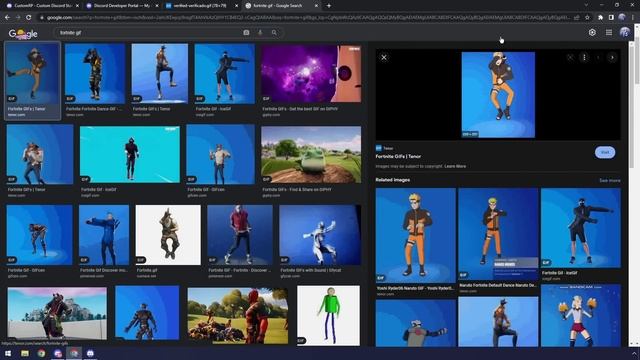Click the Google logo to go home
The width and height of the screenshot is (640, 360).
pos(23,33)
